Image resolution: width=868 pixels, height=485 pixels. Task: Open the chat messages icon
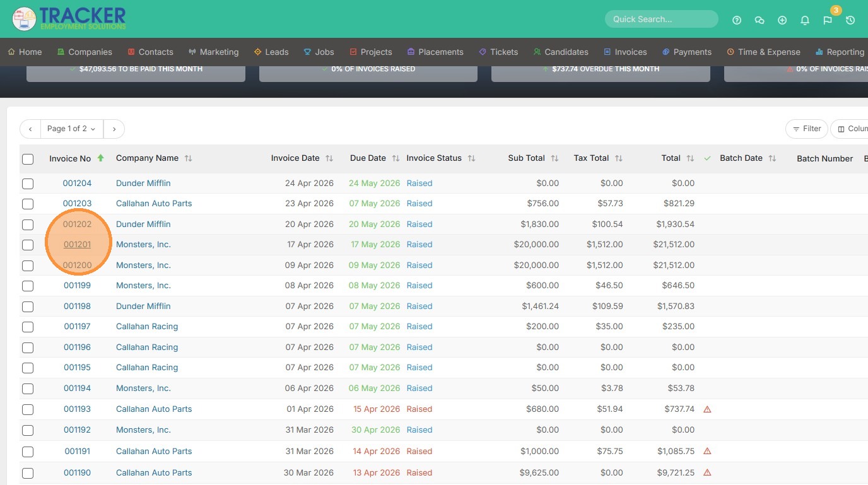pos(759,20)
